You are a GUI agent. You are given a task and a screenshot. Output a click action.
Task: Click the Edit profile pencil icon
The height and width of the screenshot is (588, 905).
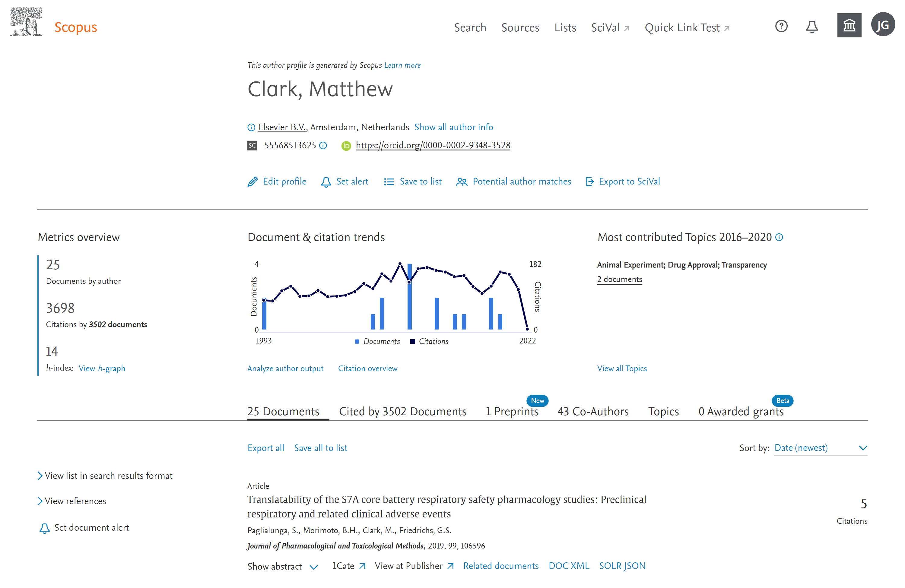tap(252, 182)
